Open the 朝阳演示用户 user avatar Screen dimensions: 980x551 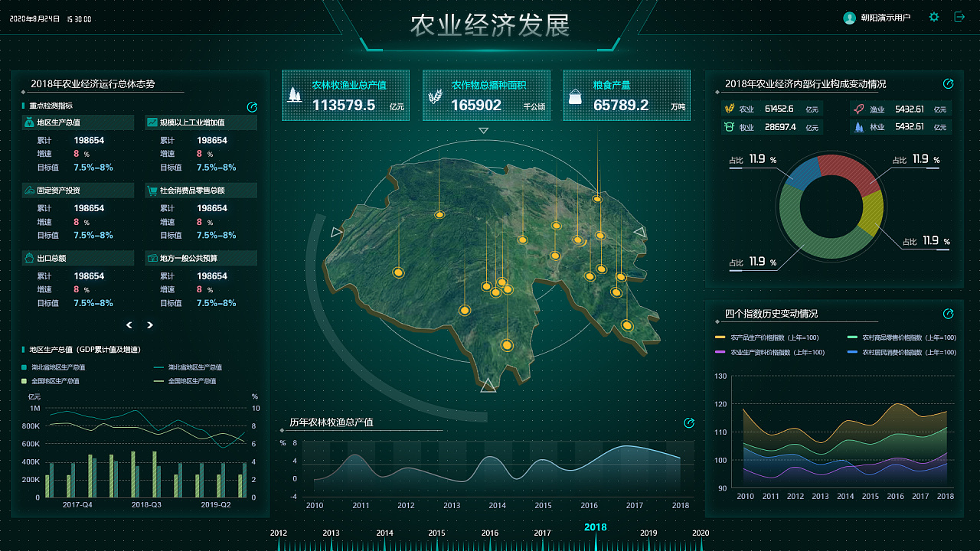tap(849, 18)
